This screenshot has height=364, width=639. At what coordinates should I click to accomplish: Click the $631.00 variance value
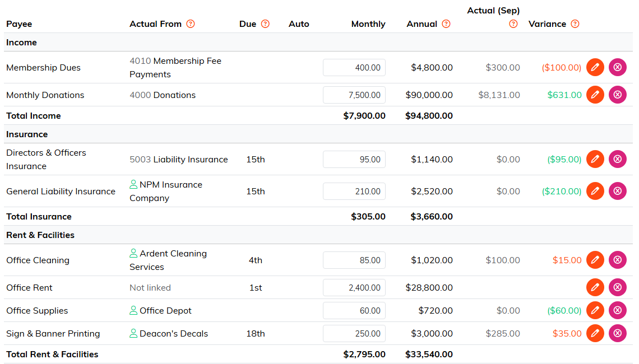point(564,95)
